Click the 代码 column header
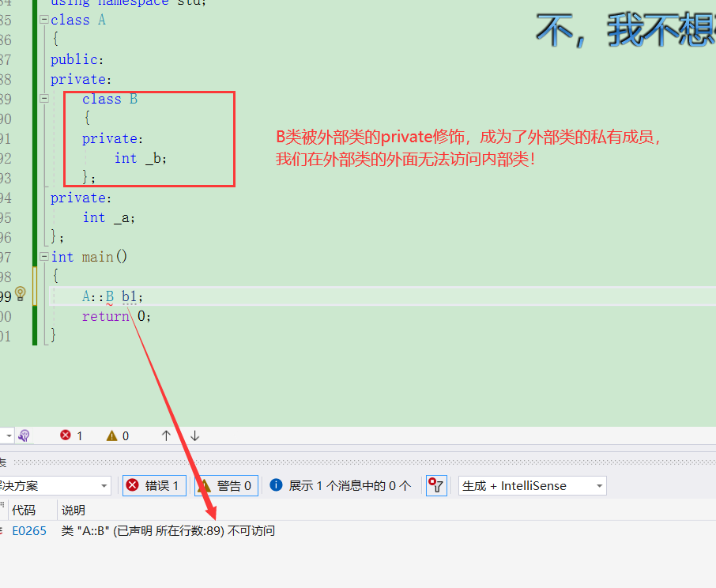This screenshot has height=588, width=716. point(24,510)
